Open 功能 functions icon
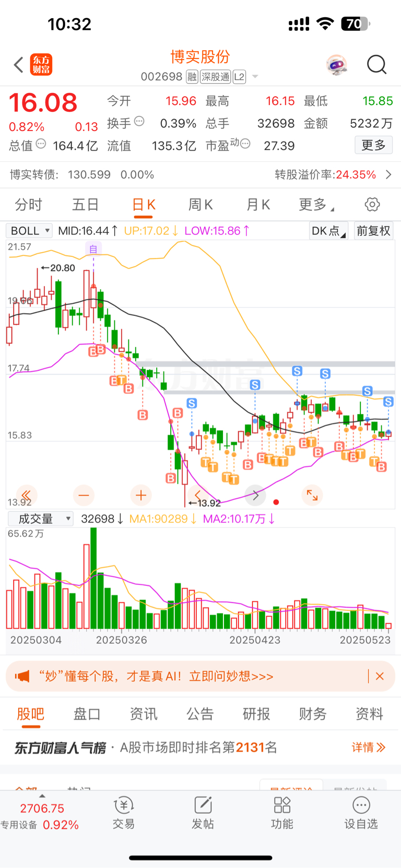 pos(282,812)
